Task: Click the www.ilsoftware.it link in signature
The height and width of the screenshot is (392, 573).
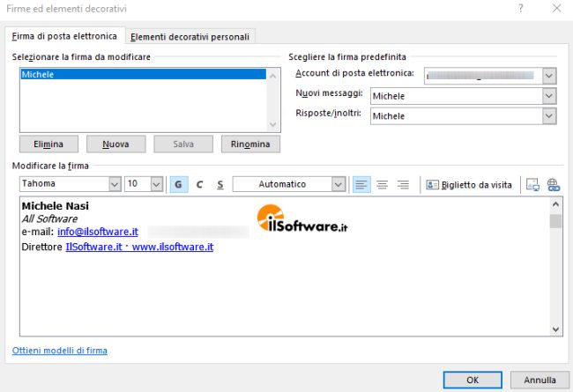Action: [x=173, y=247]
